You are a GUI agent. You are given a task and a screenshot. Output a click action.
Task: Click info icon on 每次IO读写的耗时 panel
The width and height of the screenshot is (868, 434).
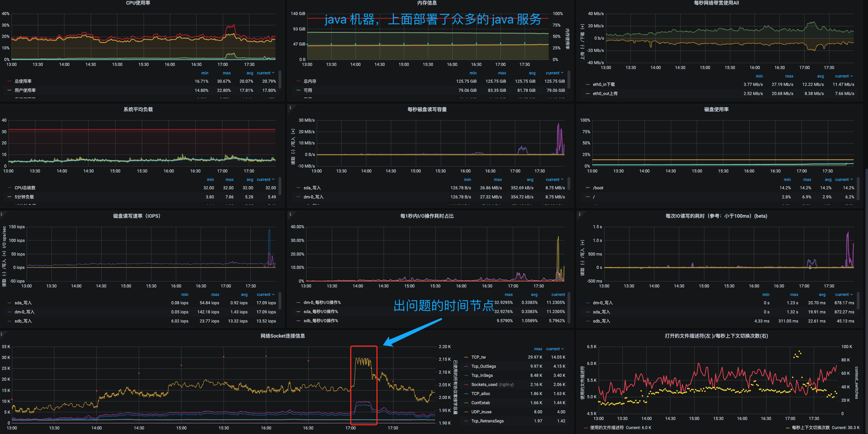click(579, 214)
